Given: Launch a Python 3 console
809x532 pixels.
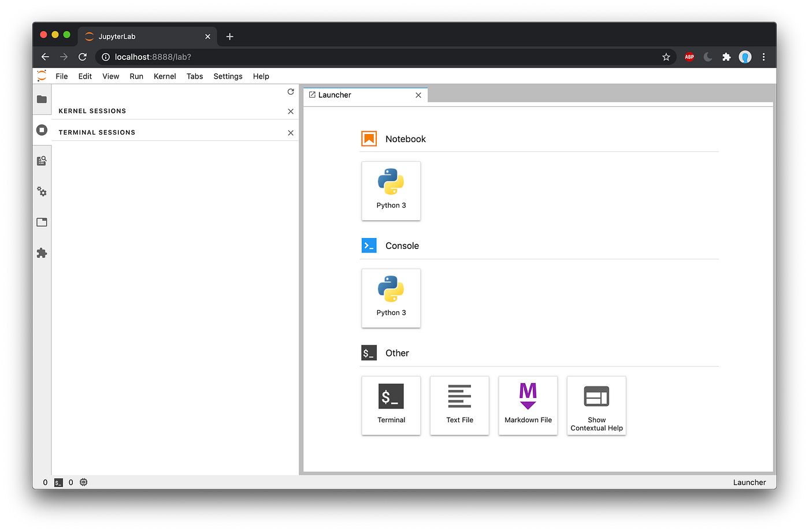Looking at the screenshot, I should 391,298.
